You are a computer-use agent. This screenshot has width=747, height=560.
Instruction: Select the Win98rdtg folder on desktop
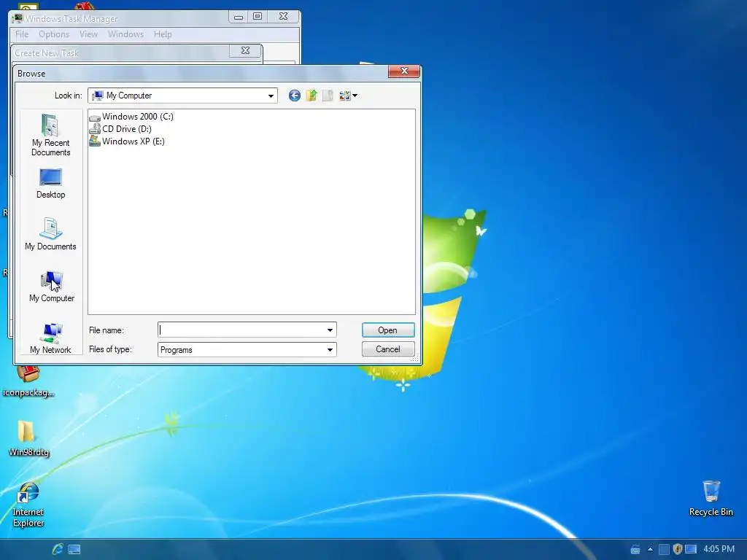tap(28, 438)
